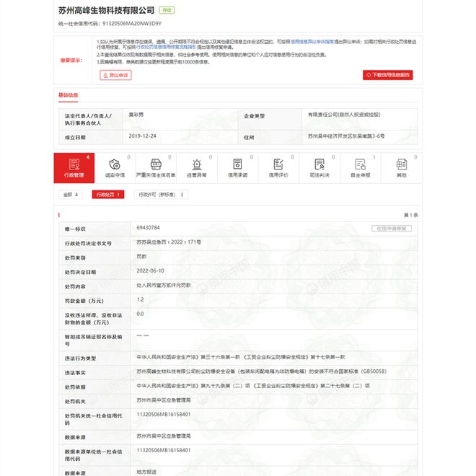
Task: Click penalty decision date 2022-06-10
Action: 150,270
